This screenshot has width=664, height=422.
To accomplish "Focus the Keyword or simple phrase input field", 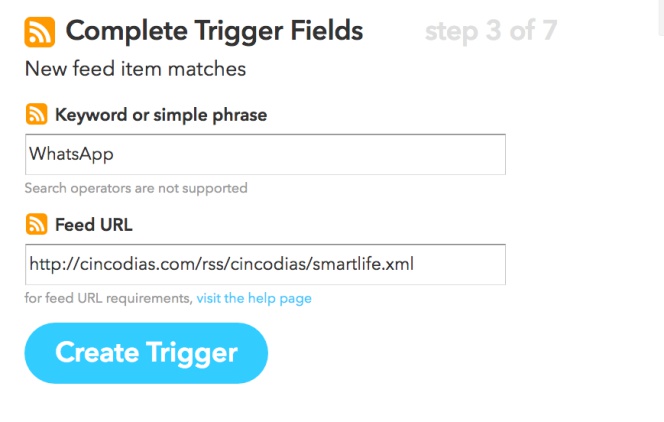I will (265, 154).
